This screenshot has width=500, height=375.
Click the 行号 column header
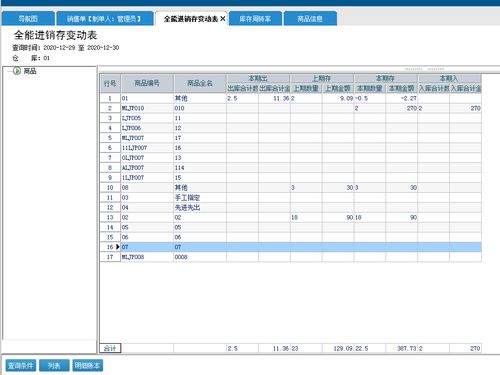[x=110, y=83]
